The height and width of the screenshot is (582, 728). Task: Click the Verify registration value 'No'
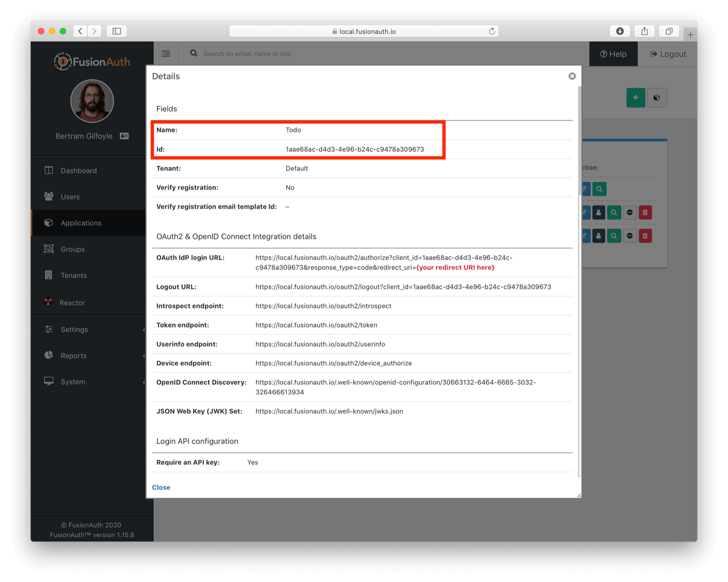tap(290, 187)
